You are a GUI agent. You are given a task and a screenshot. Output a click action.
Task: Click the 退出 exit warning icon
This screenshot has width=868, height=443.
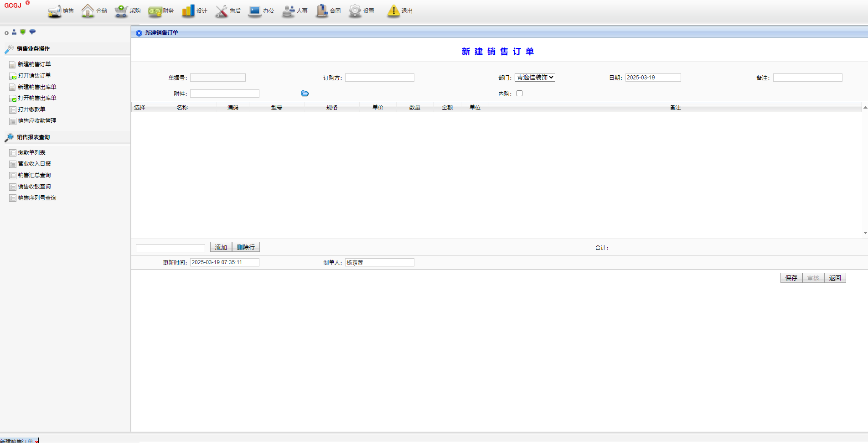click(393, 11)
